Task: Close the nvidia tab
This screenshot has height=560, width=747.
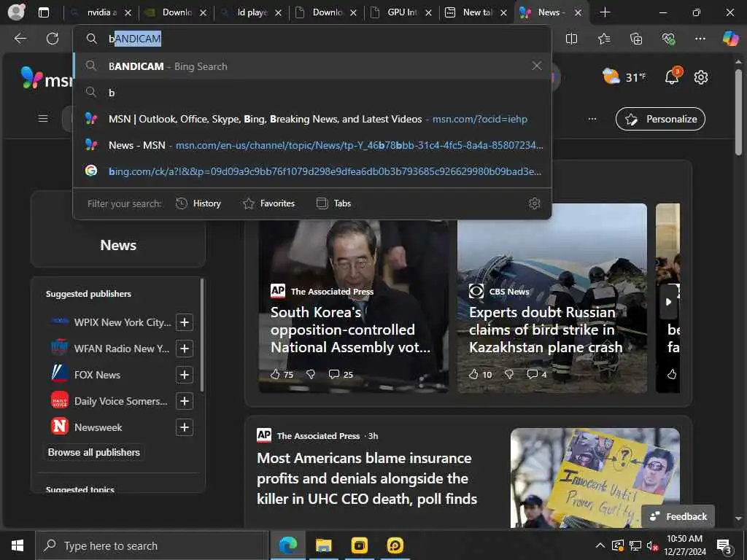Action: tap(128, 13)
